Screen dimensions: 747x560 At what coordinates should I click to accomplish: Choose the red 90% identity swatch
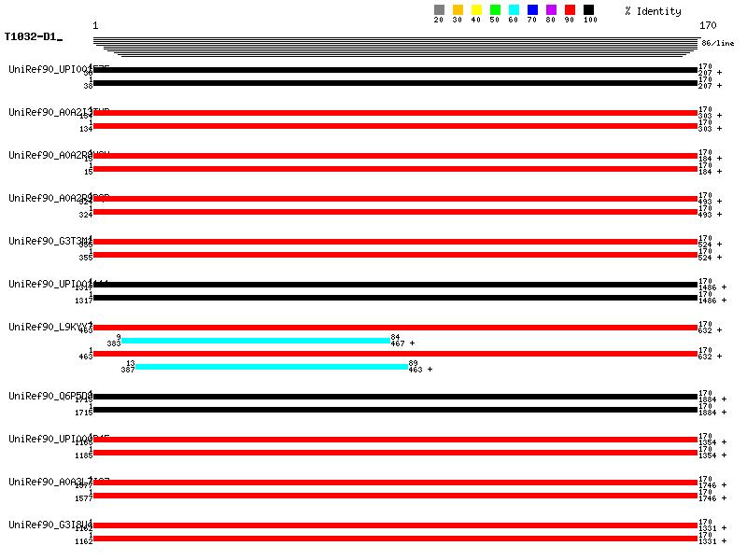[570, 9]
